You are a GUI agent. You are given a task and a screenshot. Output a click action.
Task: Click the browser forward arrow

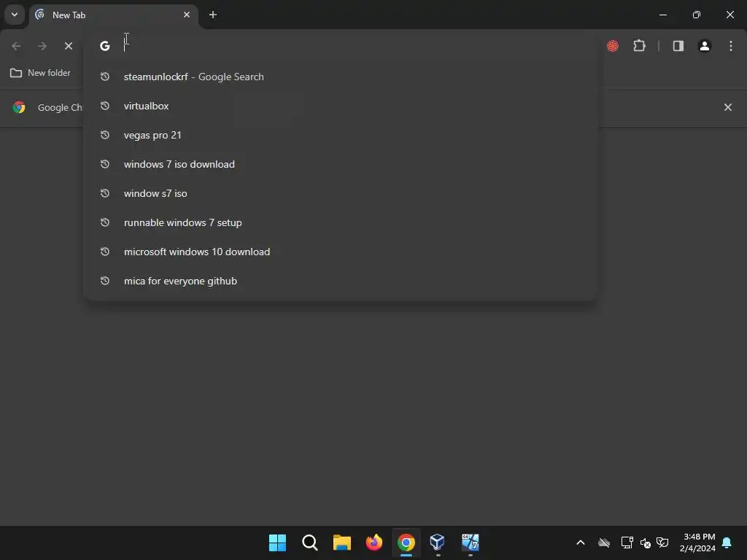point(42,46)
